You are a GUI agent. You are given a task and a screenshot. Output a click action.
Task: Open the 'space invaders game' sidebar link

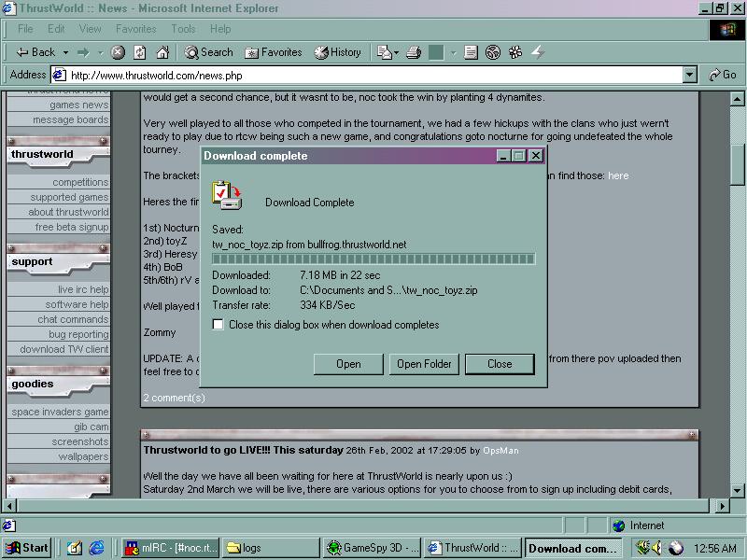(60, 412)
